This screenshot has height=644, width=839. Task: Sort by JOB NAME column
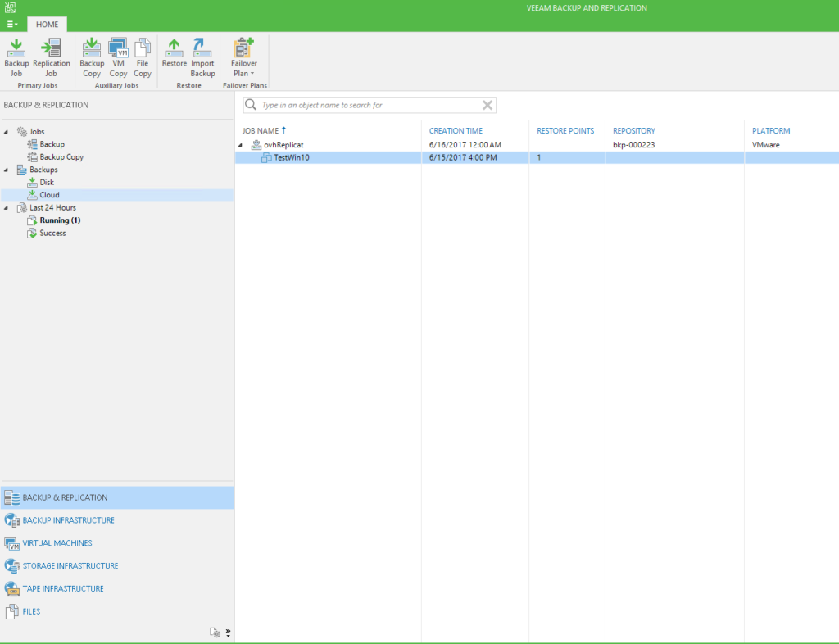click(x=260, y=130)
